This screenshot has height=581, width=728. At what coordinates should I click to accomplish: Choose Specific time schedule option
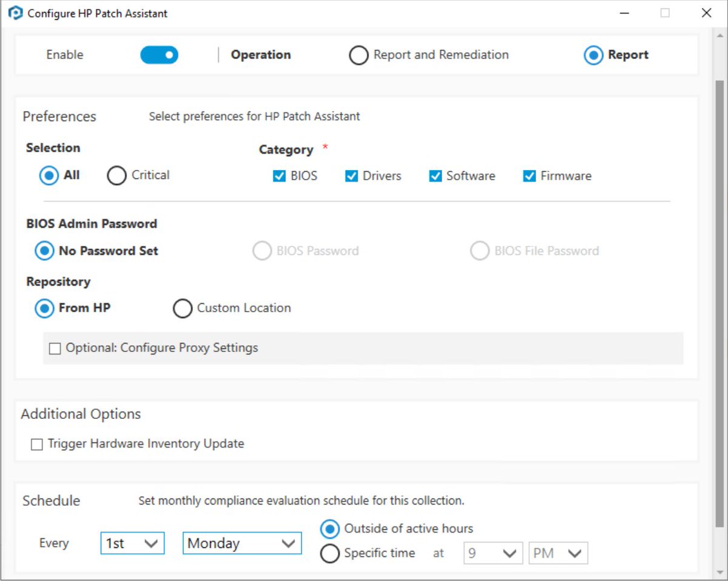329,554
